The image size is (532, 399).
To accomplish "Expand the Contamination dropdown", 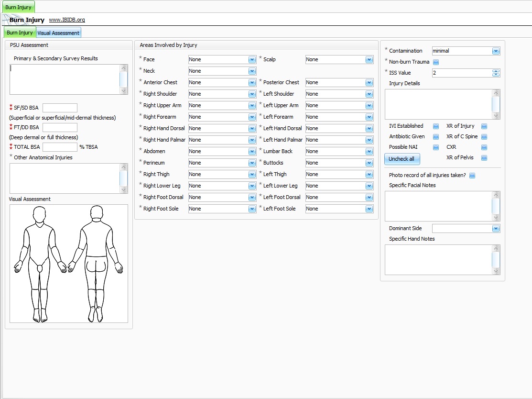I will pos(495,51).
